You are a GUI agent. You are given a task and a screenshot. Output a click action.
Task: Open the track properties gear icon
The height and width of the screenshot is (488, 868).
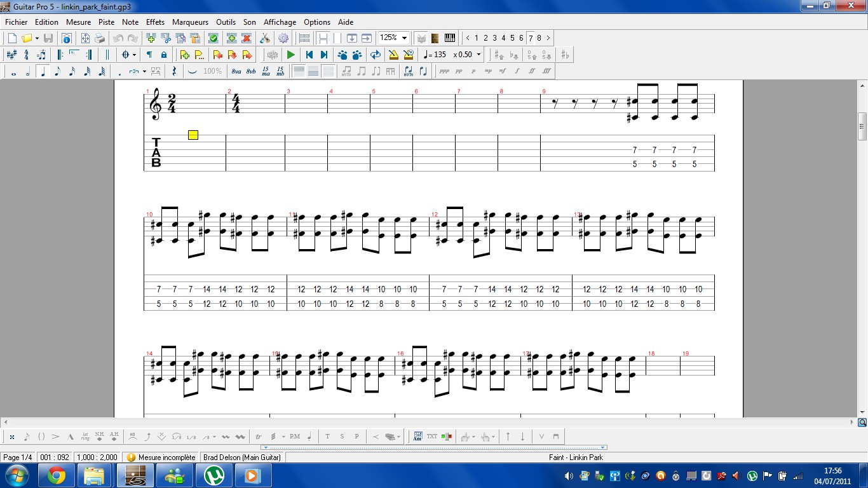click(x=283, y=38)
